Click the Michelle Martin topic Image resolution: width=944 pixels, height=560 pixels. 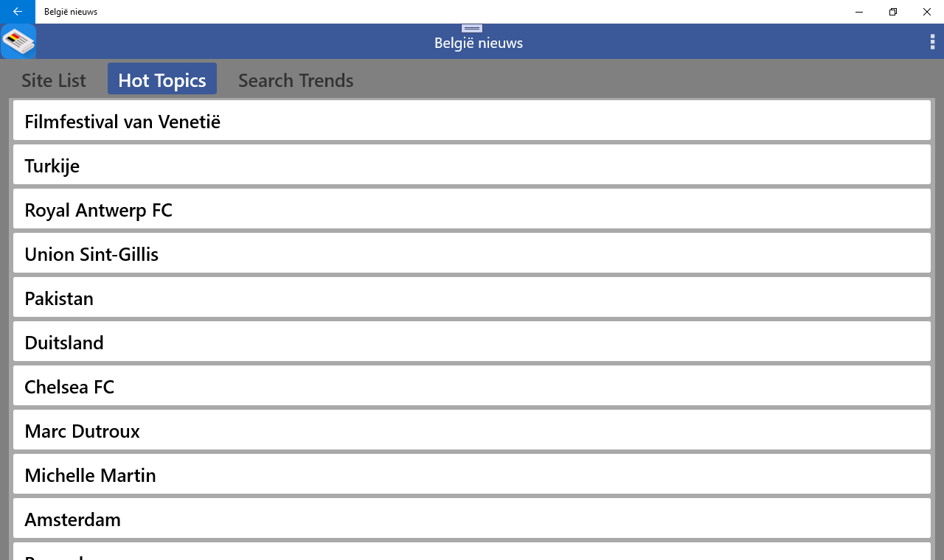click(472, 475)
